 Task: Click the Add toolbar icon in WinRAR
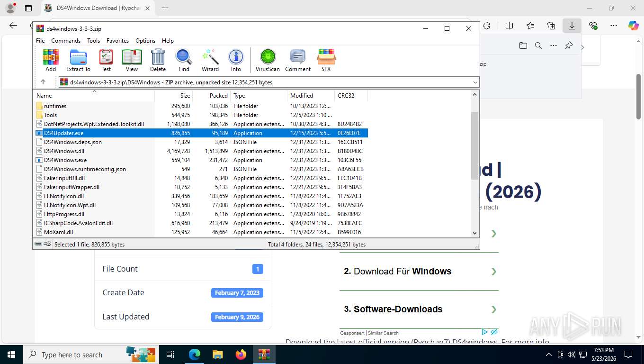point(51,60)
